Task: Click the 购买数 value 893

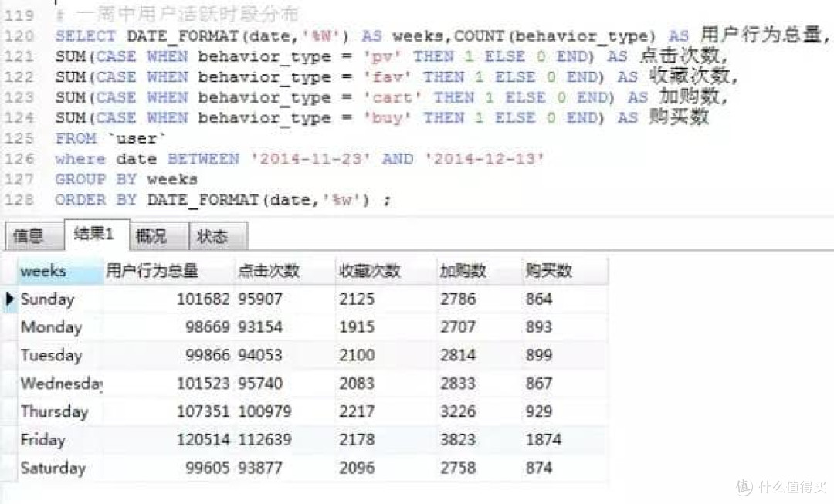Action: [x=539, y=327]
